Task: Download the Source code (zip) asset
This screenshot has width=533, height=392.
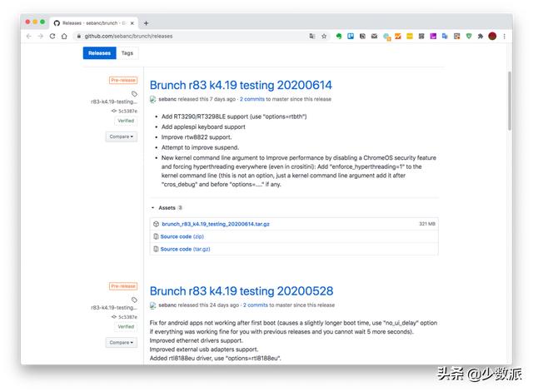Action: pyautogui.click(x=182, y=236)
